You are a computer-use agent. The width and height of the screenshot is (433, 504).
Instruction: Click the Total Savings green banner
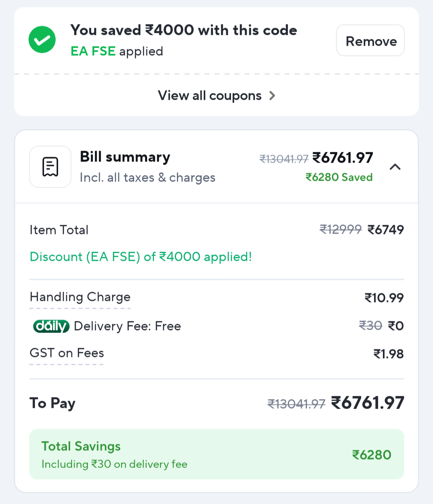[216, 454]
